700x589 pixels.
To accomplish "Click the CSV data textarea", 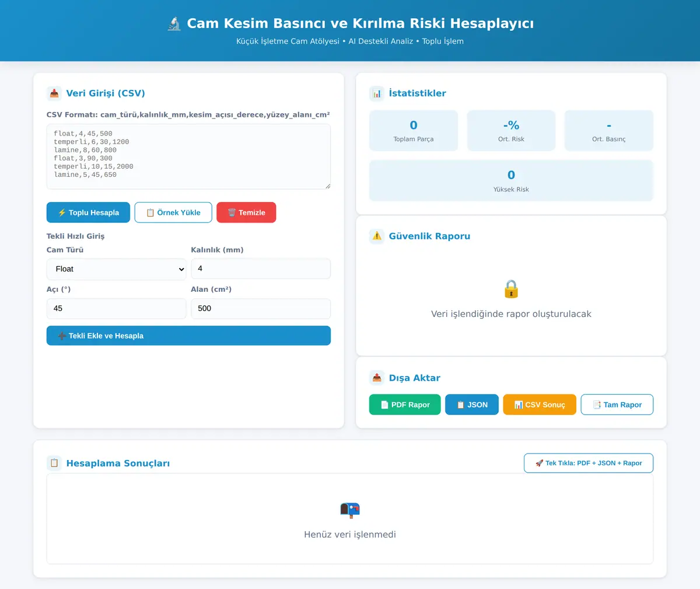I will coord(188,156).
